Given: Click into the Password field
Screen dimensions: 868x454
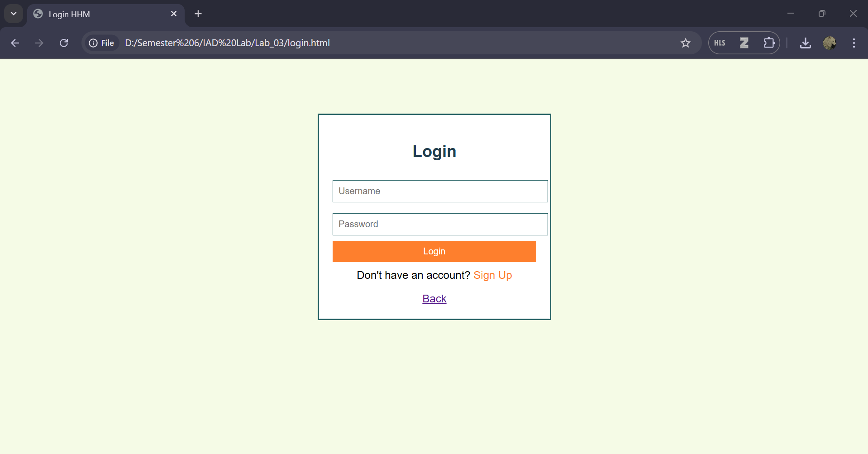Looking at the screenshot, I should 440,224.
